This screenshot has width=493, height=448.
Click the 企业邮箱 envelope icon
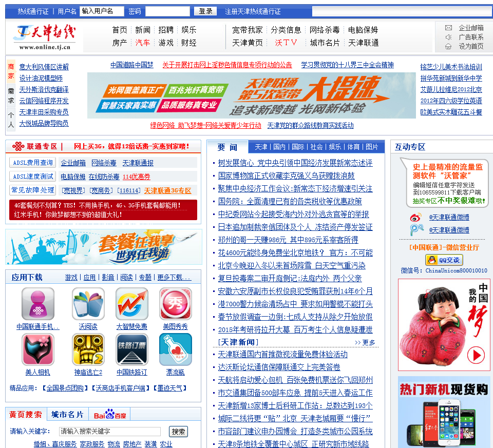448,28
